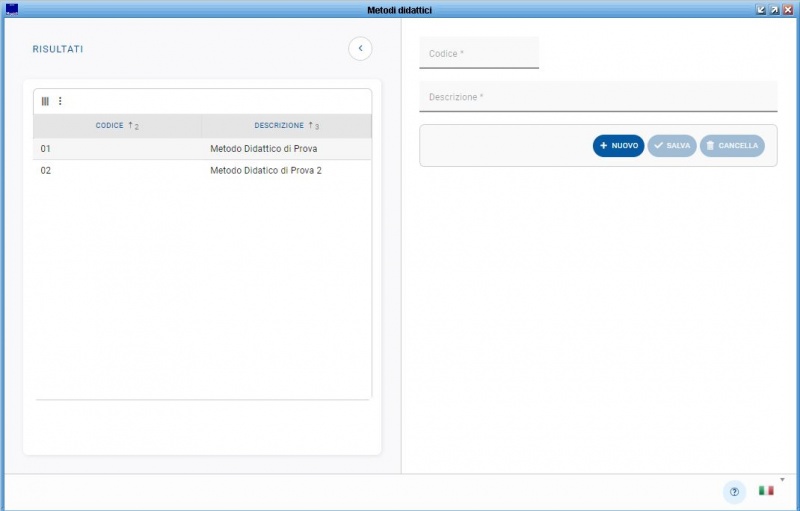This screenshot has height=511, width=800.
Task: Minimize window via title bar arrow button
Action: tap(761, 10)
